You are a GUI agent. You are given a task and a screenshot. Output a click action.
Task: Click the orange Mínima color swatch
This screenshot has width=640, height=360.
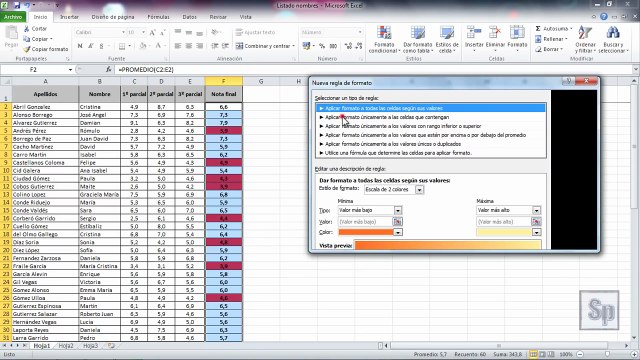click(x=366, y=232)
